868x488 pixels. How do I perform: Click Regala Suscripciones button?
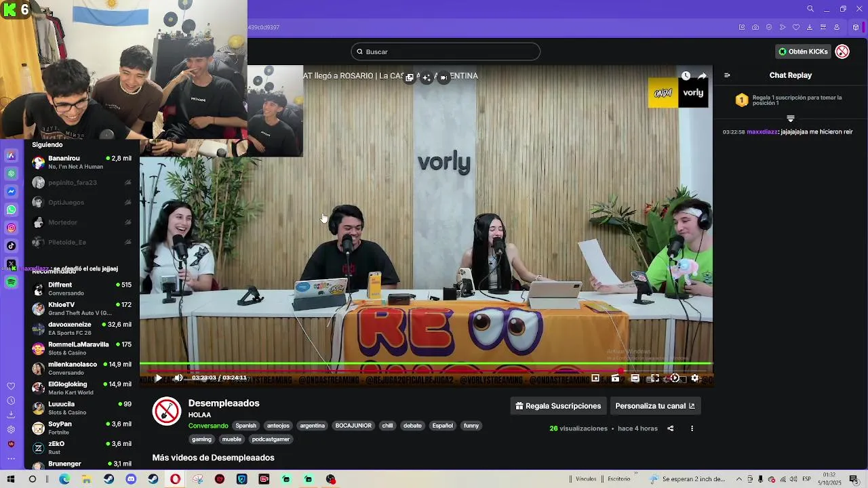558,406
